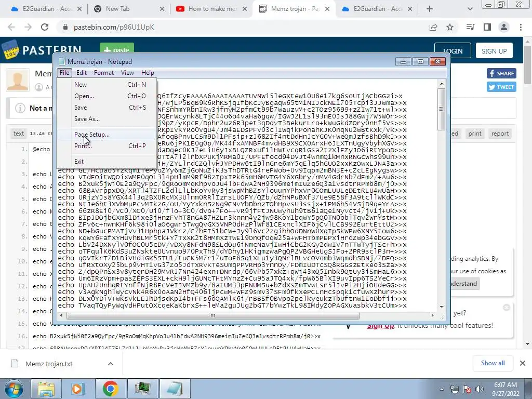Viewport: 532px width, 399px height.
Task: Open Windows Media Player taskbar icon
Action: [x=78, y=389]
